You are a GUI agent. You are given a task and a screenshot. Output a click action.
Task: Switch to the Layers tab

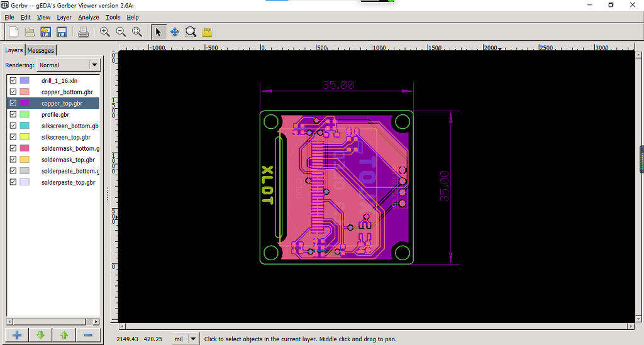[x=14, y=50]
